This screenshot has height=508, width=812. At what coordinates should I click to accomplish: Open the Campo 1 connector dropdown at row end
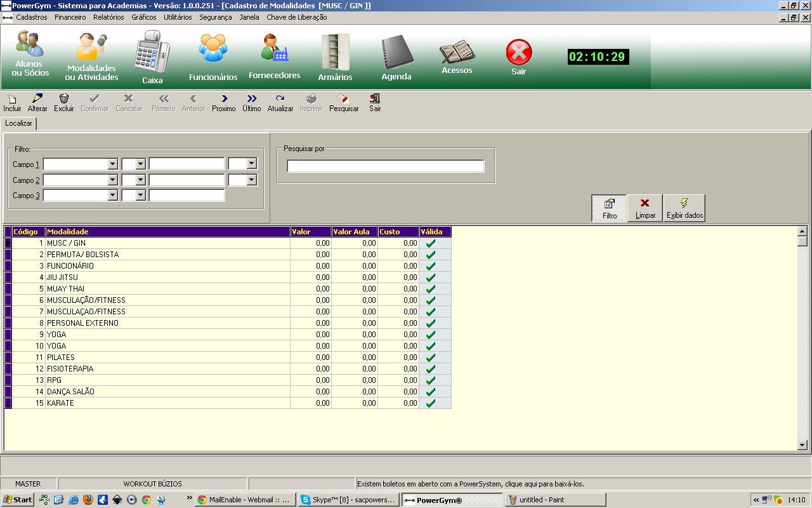[251, 164]
